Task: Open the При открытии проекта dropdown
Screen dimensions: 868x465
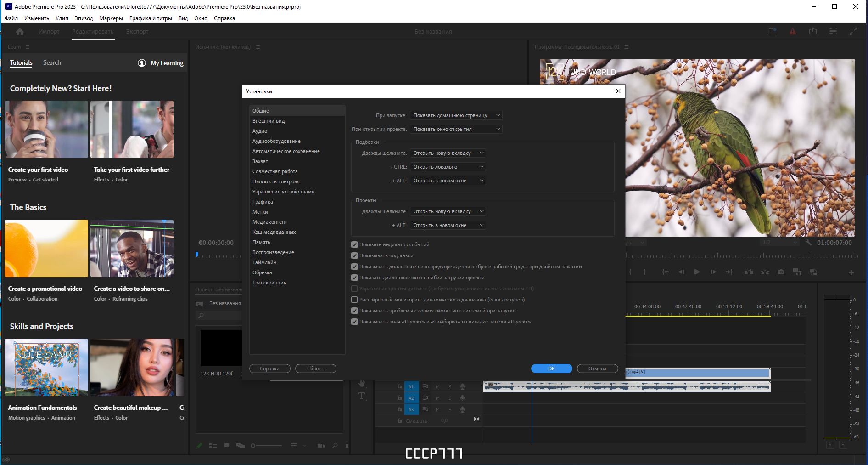Action: coord(456,129)
